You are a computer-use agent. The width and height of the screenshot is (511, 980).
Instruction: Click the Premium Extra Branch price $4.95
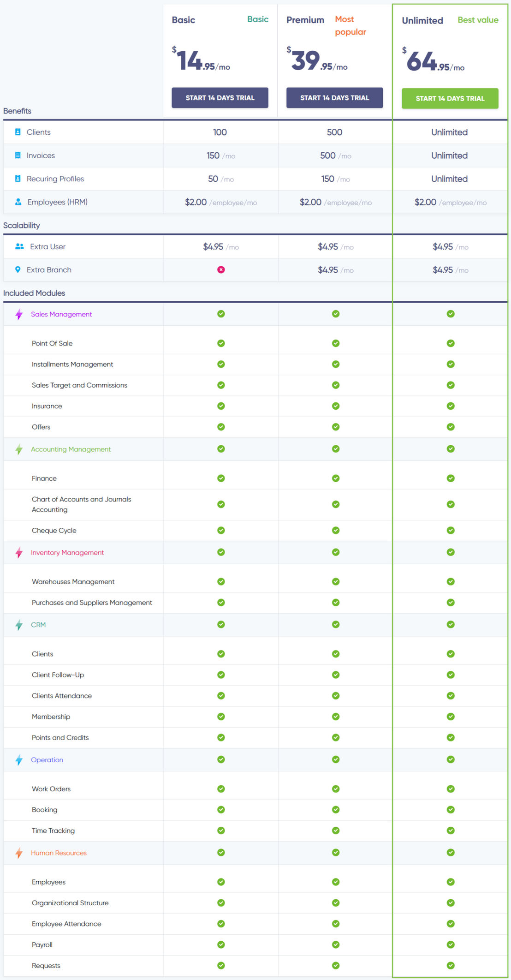pos(328,270)
